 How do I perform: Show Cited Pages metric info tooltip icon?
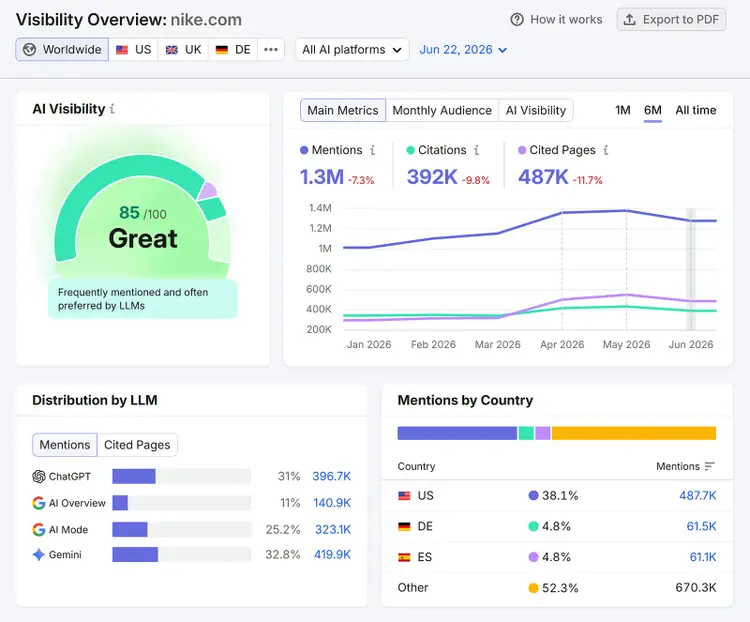(606, 150)
